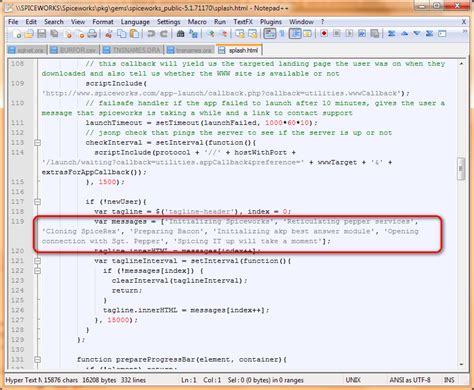Screen dimensions: 474x390
Task: Click line number 119 in the margin
Action: pos(17,221)
